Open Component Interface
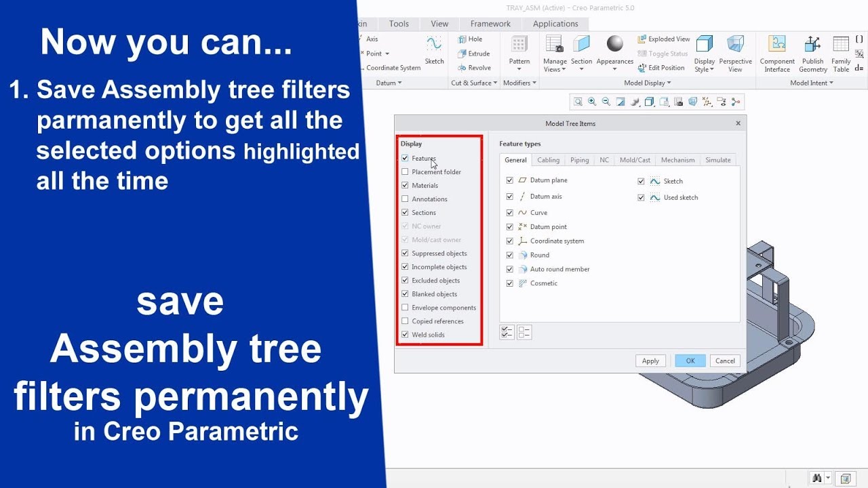This screenshot has width=868, height=488. click(x=777, y=54)
